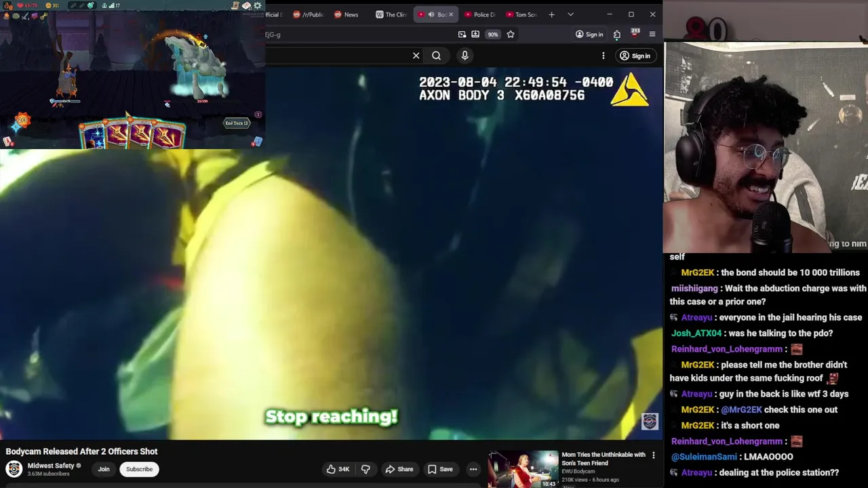Click the YouTube search magnifier button
Viewport: 868px width, 488px height.
[x=436, y=56]
